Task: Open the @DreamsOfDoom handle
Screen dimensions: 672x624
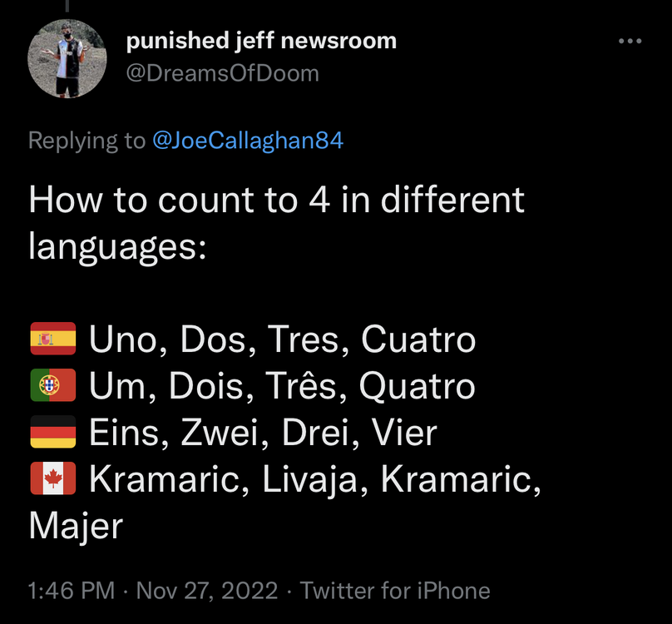Action: coord(222,73)
